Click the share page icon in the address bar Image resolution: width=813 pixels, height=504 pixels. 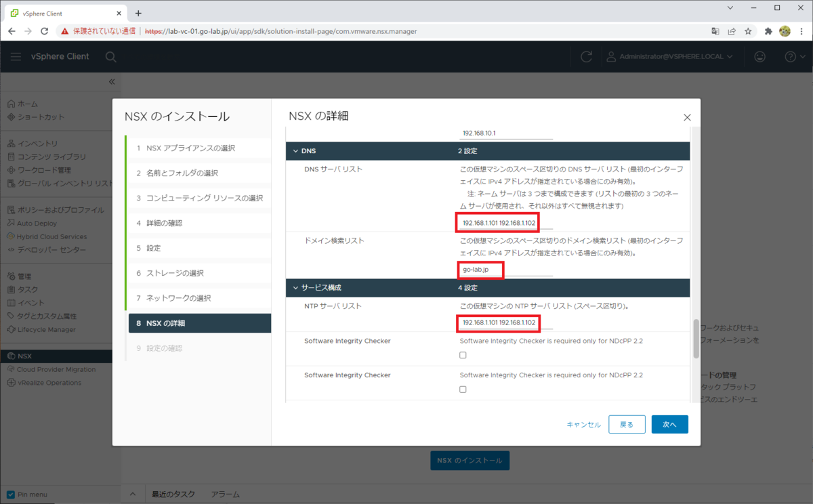tap(732, 31)
